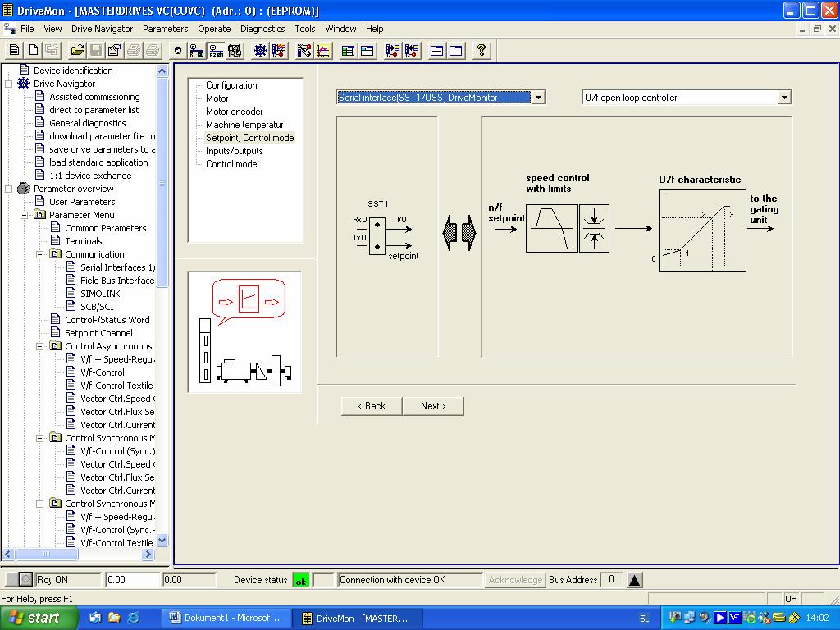This screenshot has width=840, height=630.
Task: Select Machine temperatur in the step list
Action: [x=244, y=125]
